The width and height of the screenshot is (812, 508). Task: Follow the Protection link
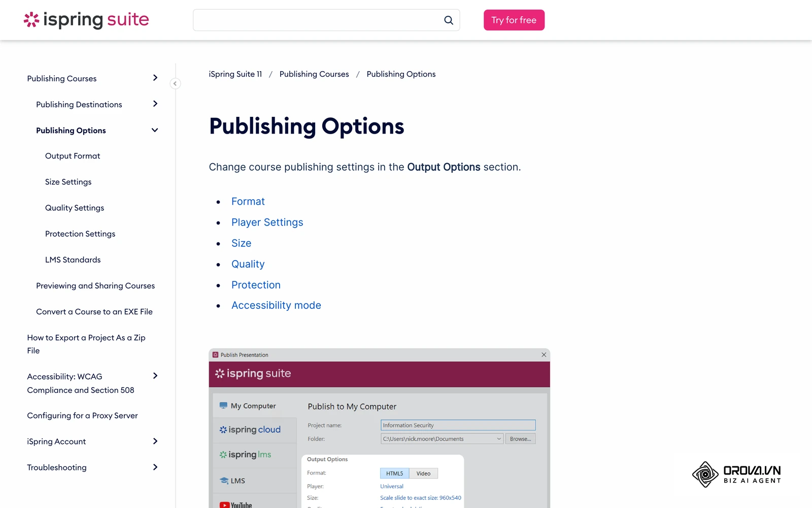pos(256,285)
